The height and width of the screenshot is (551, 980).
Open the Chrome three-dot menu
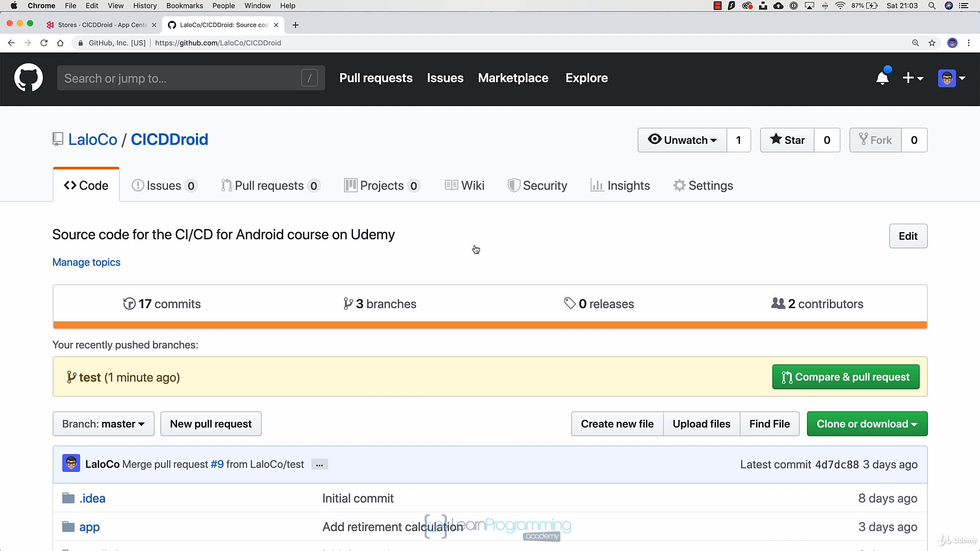point(969,43)
